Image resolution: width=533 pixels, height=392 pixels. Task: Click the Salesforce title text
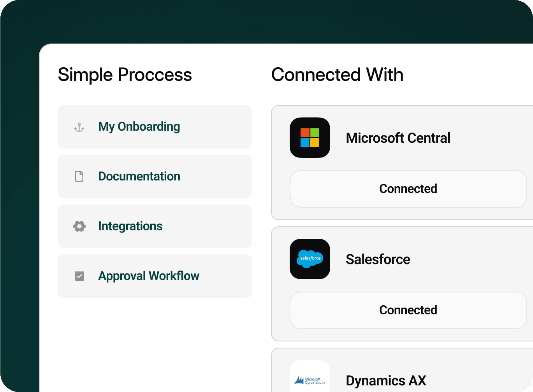378,259
